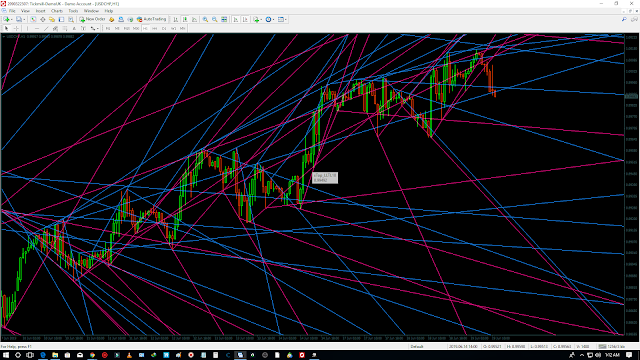Click the Zoom In magnifier icon
This screenshot has width=640, height=360.
(205, 19)
